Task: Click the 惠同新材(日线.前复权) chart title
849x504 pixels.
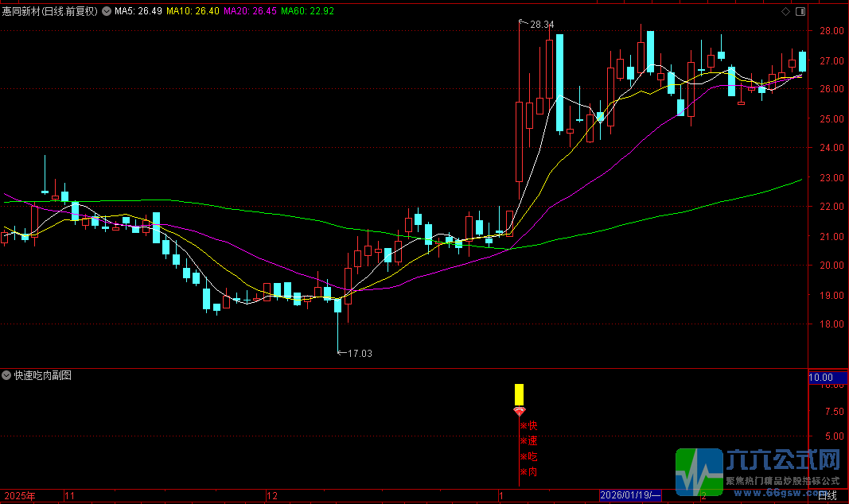Action: pyautogui.click(x=50, y=11)
